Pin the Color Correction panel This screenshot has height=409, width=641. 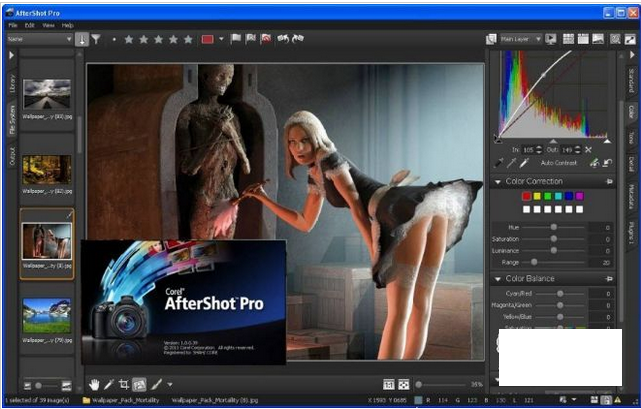[x=609, y=181]
